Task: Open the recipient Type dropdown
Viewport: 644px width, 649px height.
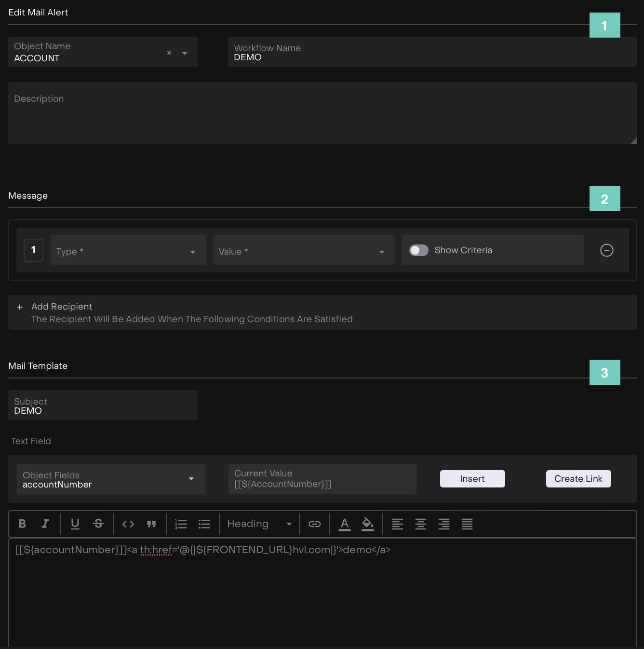Action: click(x=128, y=250)
